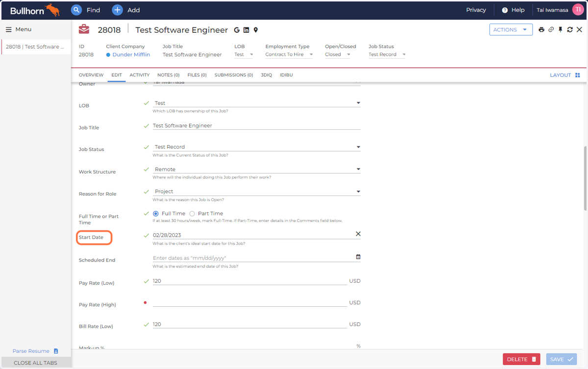The width and height of the screenshot is (588, 369).
Task: Click the SAVE button
Action: pyautogui.click(x=562, y=359)
